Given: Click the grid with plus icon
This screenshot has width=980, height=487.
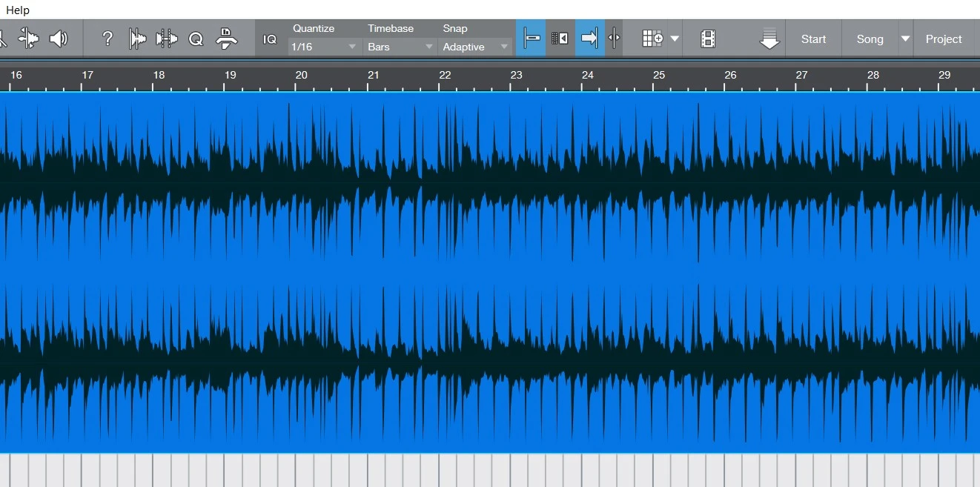Looking at the screenshot, I should 652,39.
